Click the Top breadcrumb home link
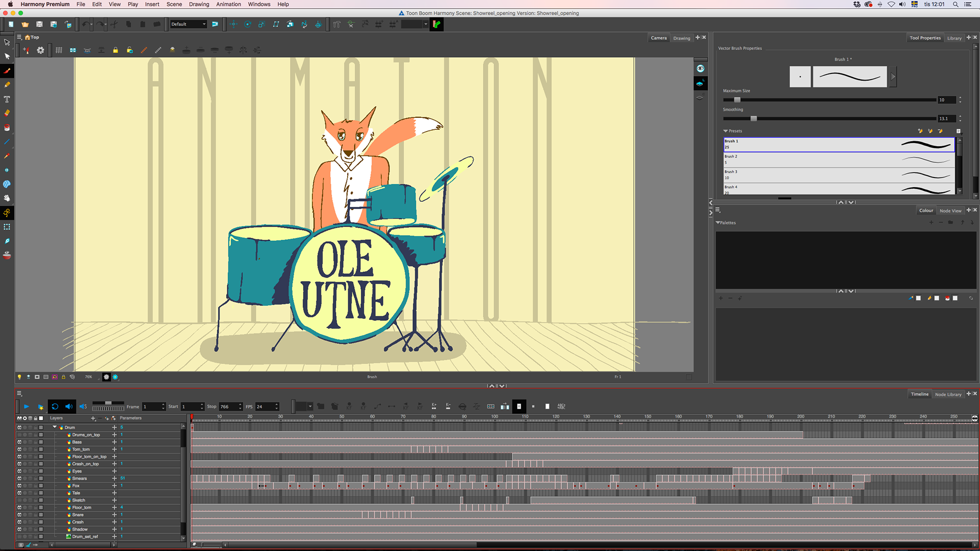The width and height of the screenshot is (980, 551). (x=32, y=37)
